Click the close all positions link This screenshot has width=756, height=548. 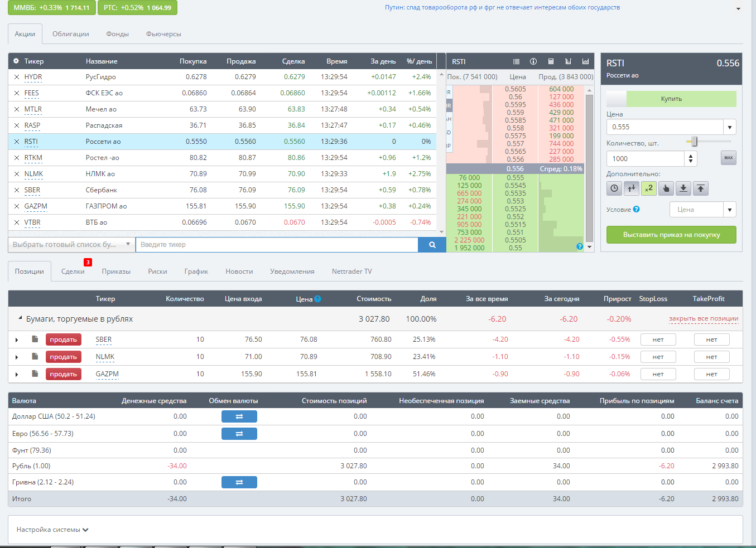[704, 319]
